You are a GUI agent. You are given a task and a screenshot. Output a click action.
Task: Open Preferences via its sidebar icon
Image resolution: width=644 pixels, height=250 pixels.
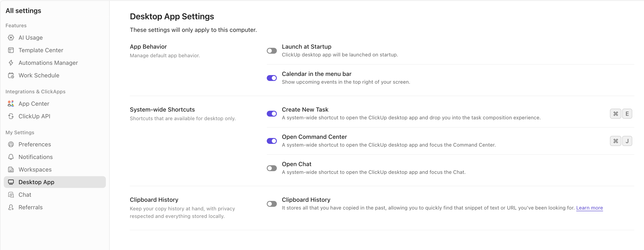pos(11,144)
